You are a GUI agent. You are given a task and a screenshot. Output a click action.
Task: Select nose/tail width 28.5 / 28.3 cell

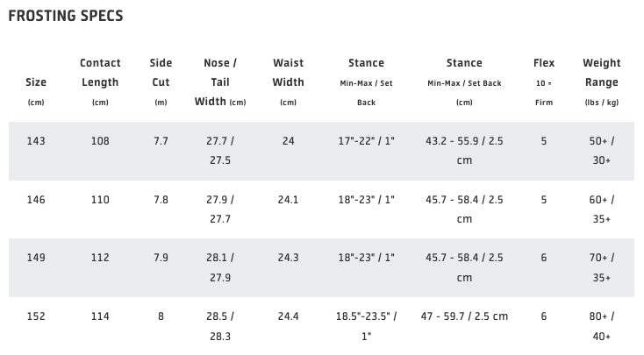[220, 326]
